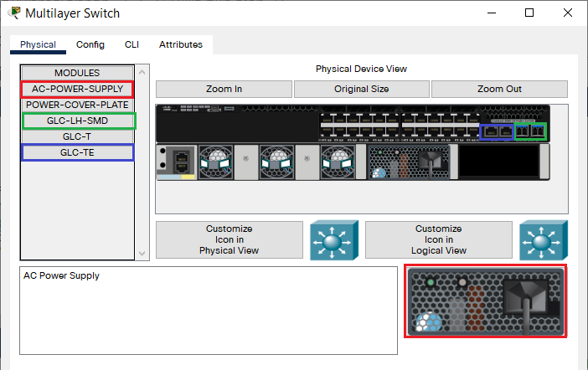
Task: Click the AC power supply module thumbnail
Action: pos(486,301)
